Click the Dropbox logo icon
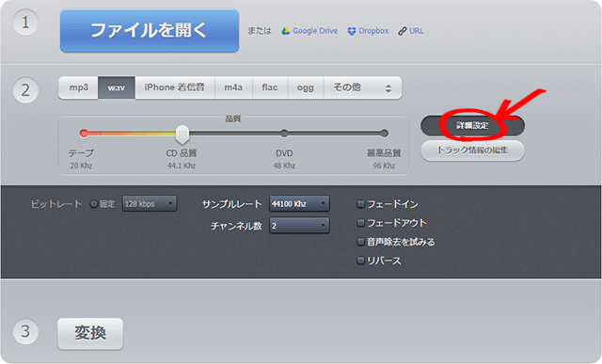This screenshot has width=602, height=364. coord(352,31)
